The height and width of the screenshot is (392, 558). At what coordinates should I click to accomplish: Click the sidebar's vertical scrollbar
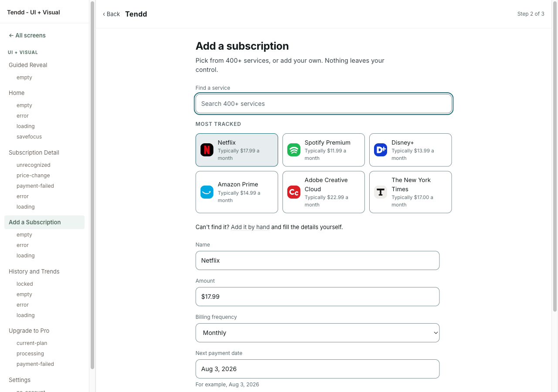point(92,185)
